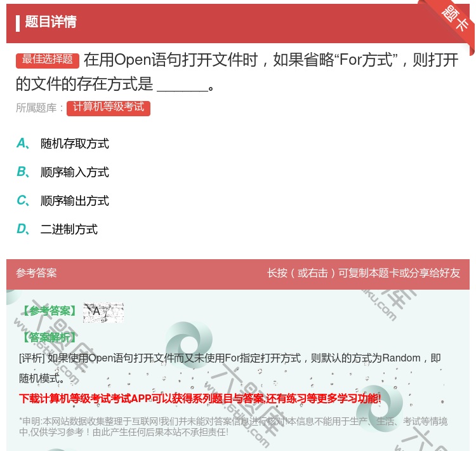Select option B 顺序输入方式
Viewport: 476px width, 451px height.
coord(75,172)
